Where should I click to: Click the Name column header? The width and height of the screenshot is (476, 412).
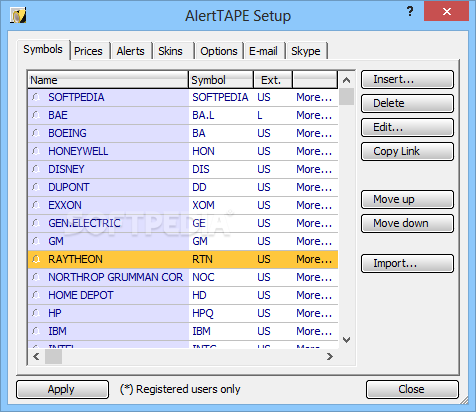click(x=108, y=80)
